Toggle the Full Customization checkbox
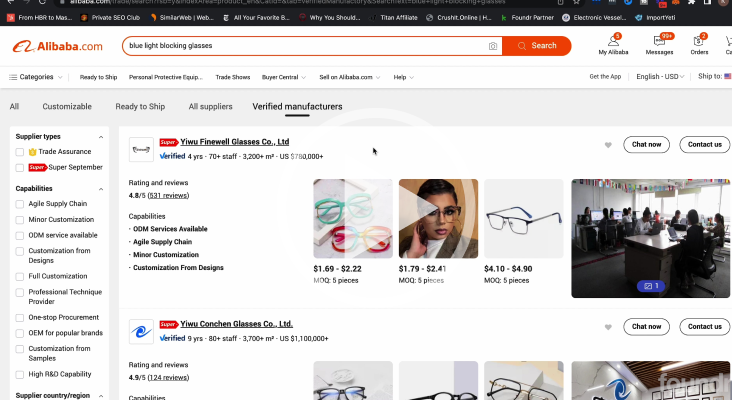The image size is (732, 400). 20,276
